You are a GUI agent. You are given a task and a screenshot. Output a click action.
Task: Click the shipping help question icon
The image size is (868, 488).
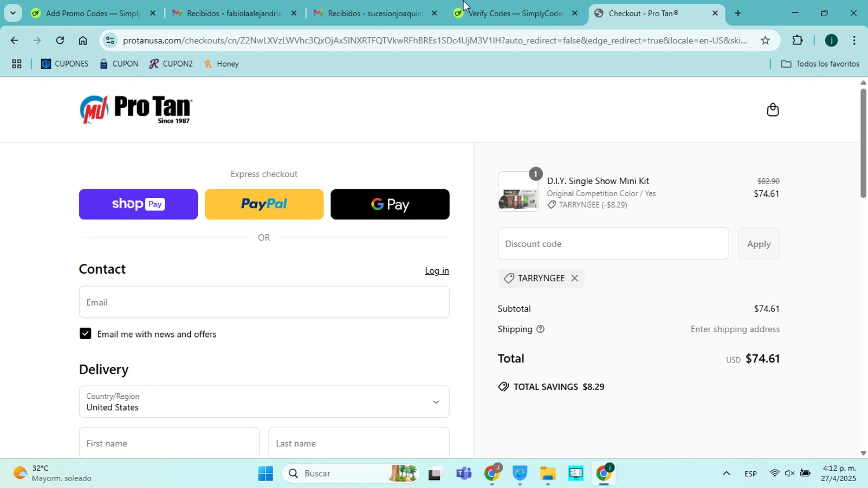point(540,329)
